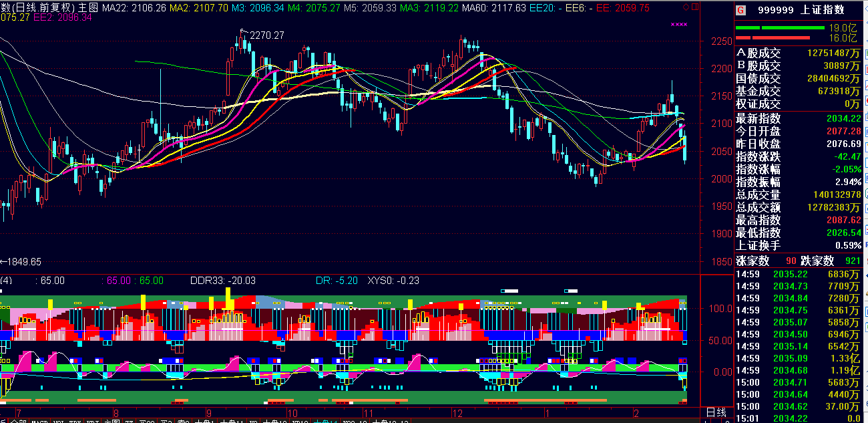This screenshot has width=868, height=423.
Task: Click the DR: -5.20 label
Action: [337, 281]
